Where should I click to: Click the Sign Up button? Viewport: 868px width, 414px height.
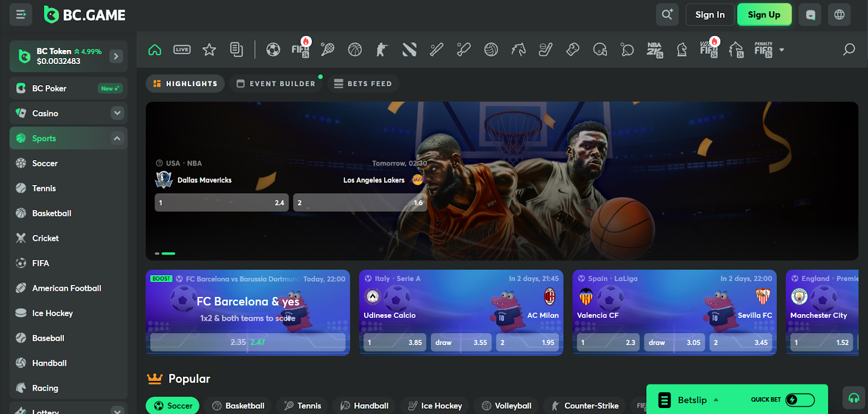(x=764, y=15)
